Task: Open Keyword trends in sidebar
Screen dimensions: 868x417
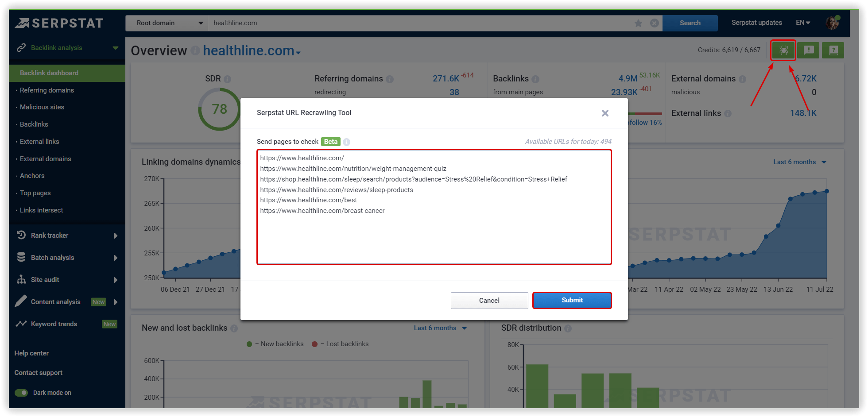Action: pyautogui.click(x=54, y=324)
